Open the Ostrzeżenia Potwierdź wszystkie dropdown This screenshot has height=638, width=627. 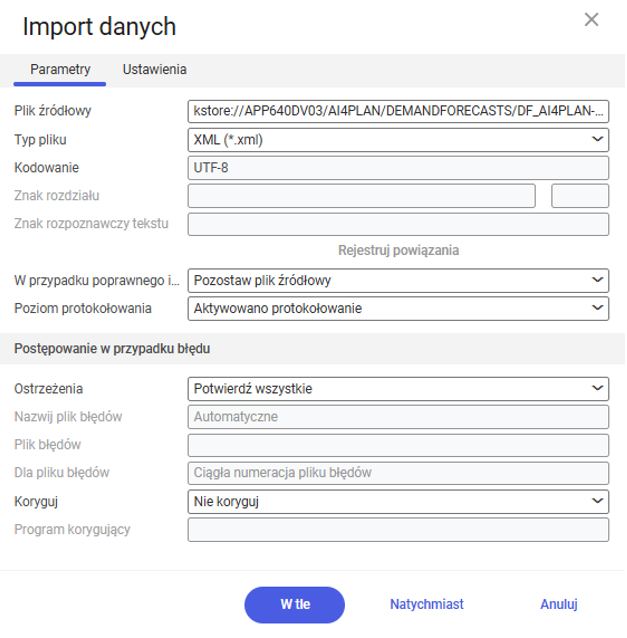[x=398, y=389]
